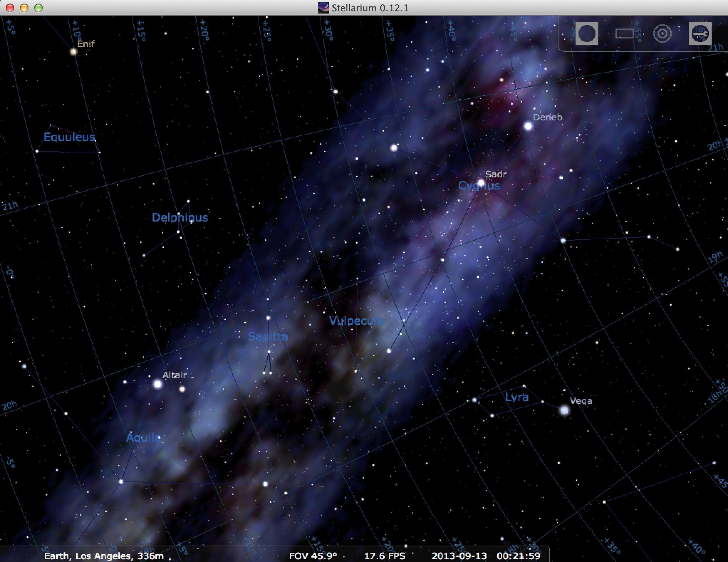Screen dimensions: 728x562
Task: Click the Equuleus constellation label
Action: point(69,137)
